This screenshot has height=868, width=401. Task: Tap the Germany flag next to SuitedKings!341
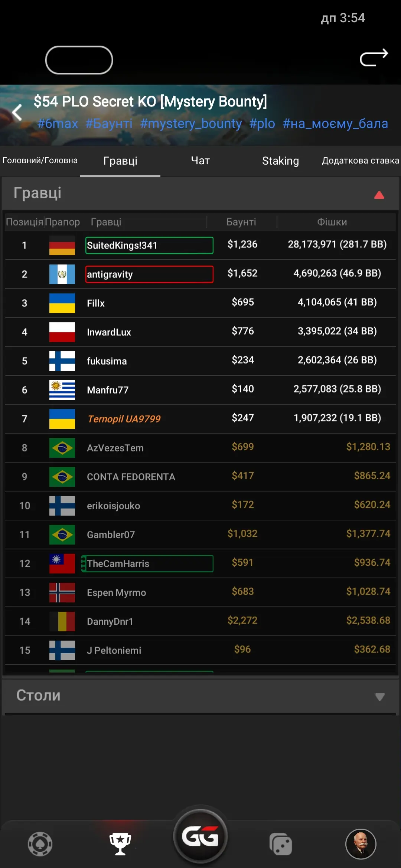click(62, 245)
